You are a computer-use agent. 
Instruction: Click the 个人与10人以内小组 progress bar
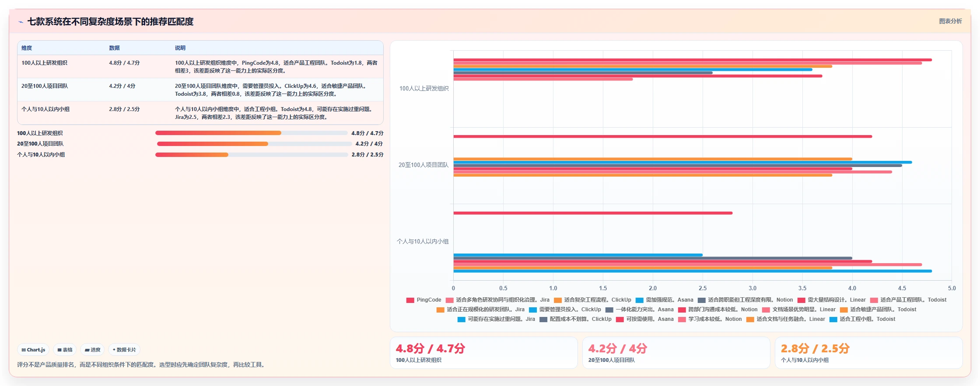pos(252,155)
